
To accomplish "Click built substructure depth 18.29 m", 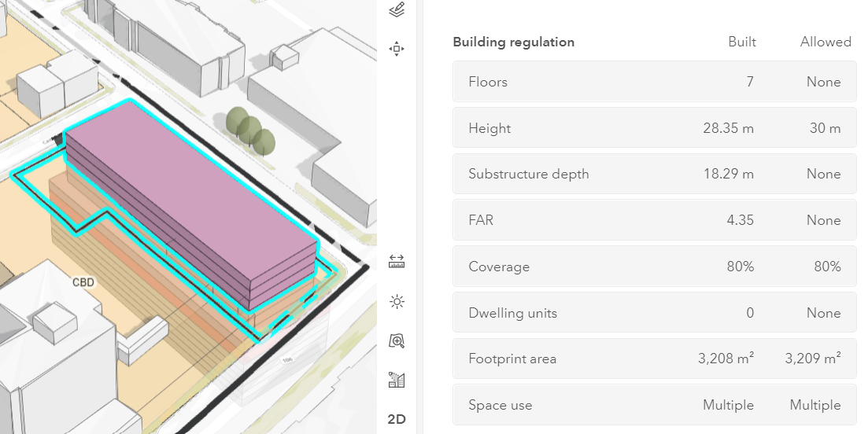I will (x=728, y=175).
